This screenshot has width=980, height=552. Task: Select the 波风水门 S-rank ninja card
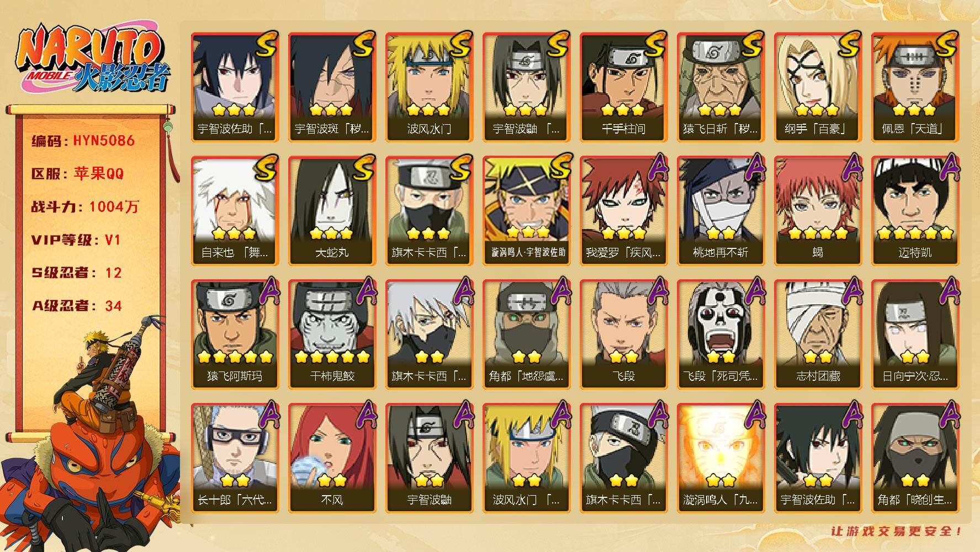tap(429, 87)
